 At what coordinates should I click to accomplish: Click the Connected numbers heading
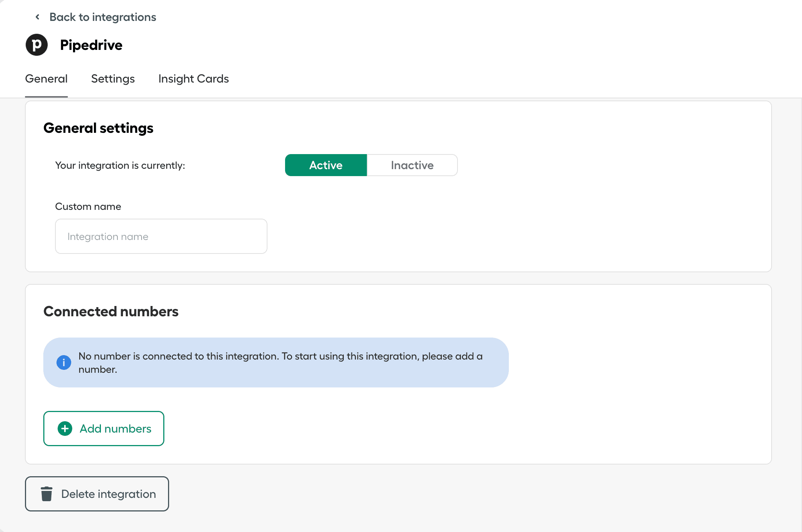[x=111, y=311]
